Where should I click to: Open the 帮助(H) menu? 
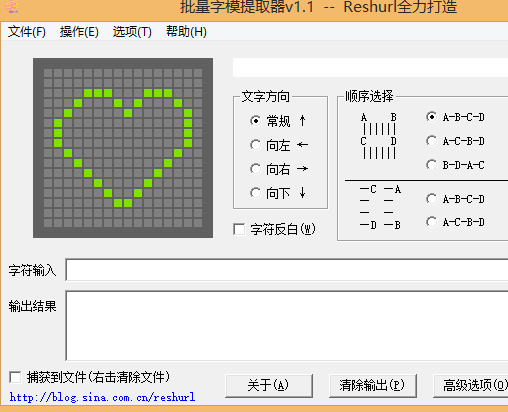click(186, 32)
